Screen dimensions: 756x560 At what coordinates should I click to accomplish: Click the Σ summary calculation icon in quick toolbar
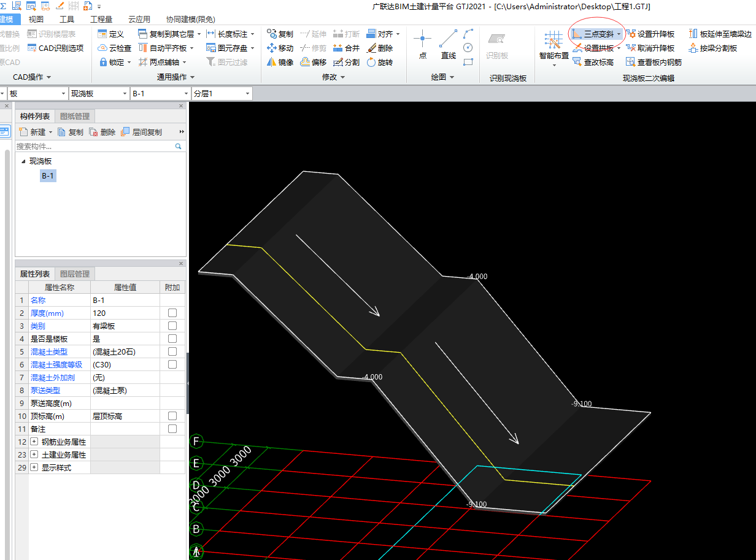tap(4, 6)
